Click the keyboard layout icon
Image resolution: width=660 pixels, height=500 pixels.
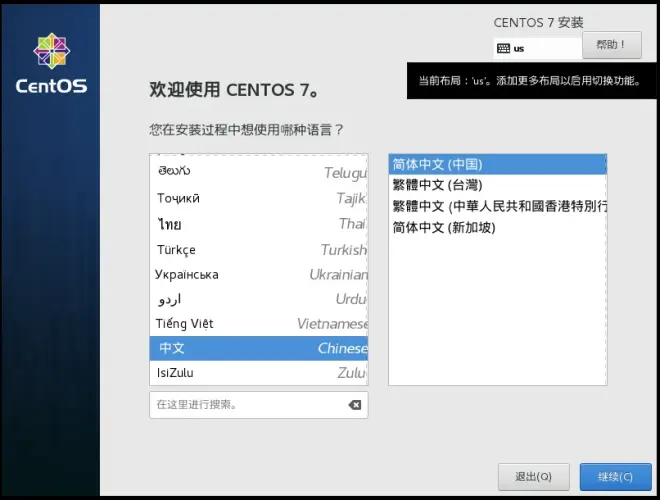point(503,48)
